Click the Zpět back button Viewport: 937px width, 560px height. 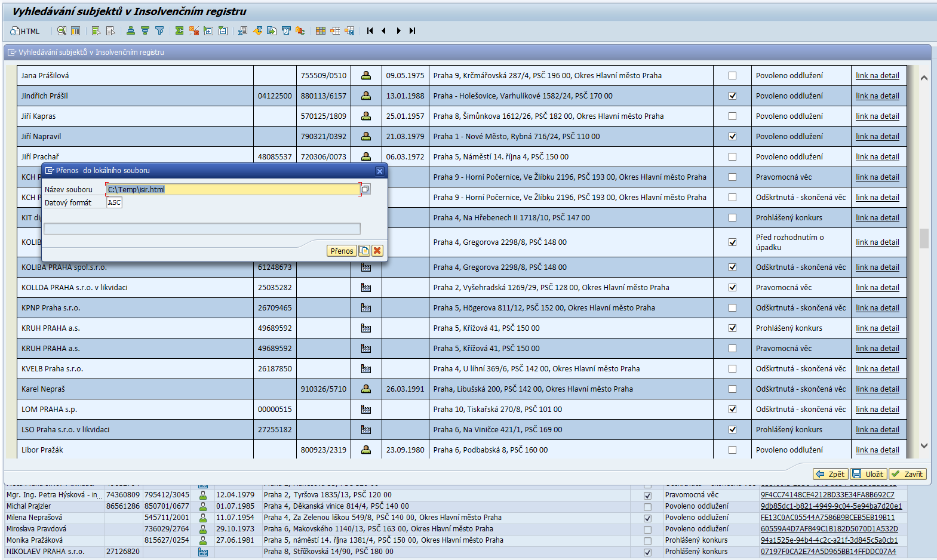tap(830, 474)
